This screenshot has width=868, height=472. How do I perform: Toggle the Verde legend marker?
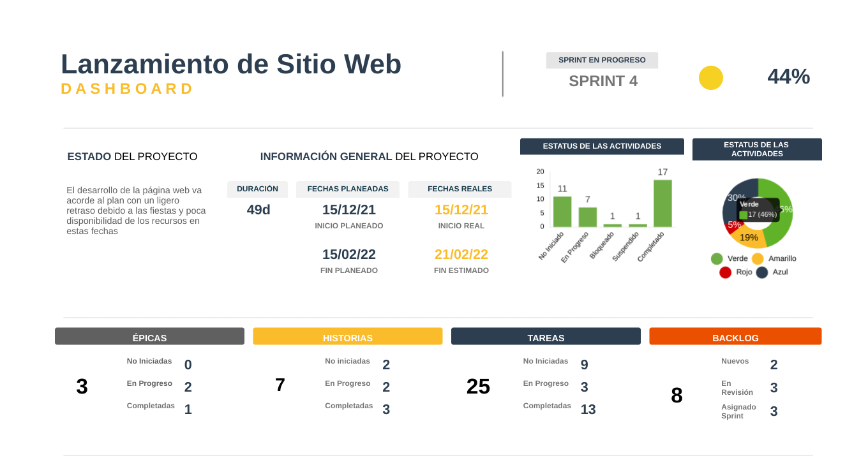point(717,259)
